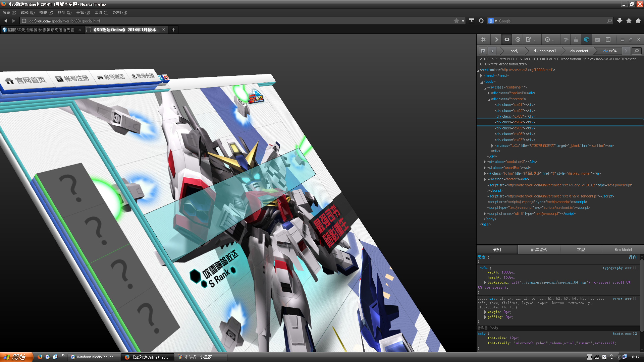This screenshot has width=644, height=362.
Task: Collapse div class content node
Action: (x=489, y=100)
